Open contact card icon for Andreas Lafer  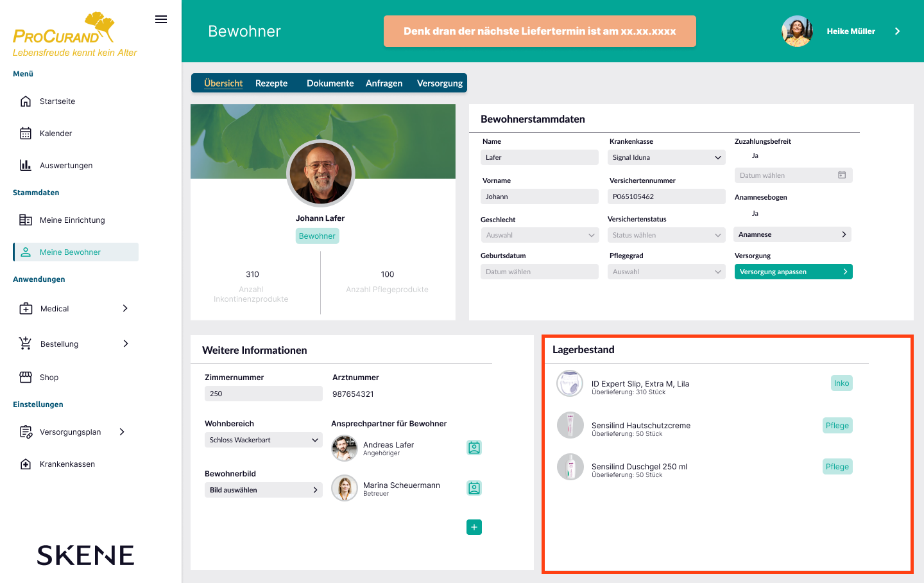(x=474, y=448)
